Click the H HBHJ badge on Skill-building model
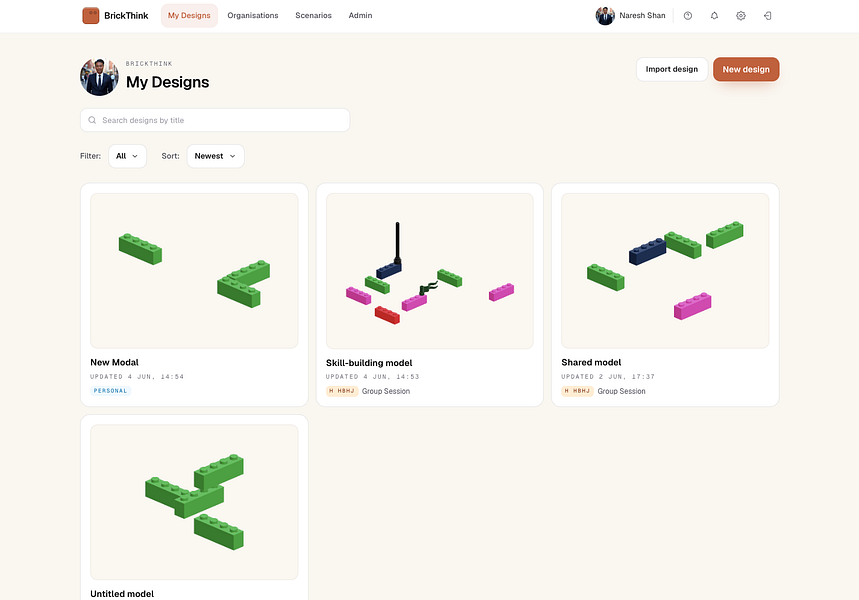This screenshot has height=600, width=859. (342, 391)
